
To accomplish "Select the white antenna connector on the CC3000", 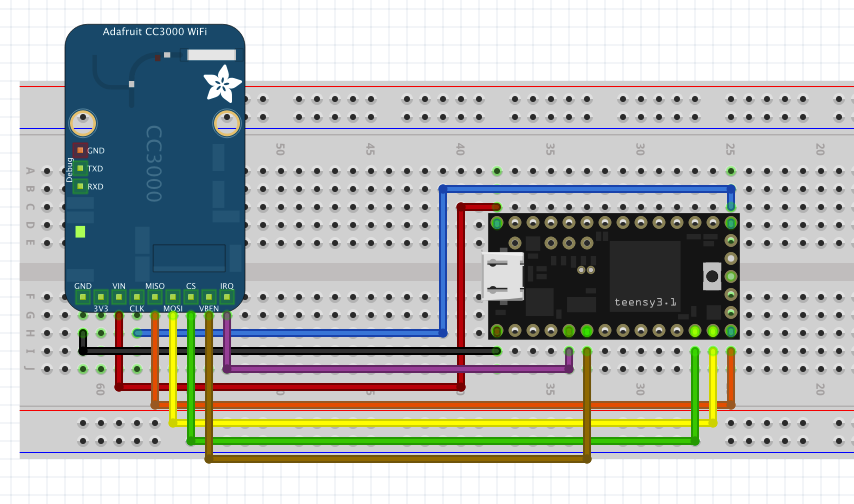I will (x=212, y=54).
